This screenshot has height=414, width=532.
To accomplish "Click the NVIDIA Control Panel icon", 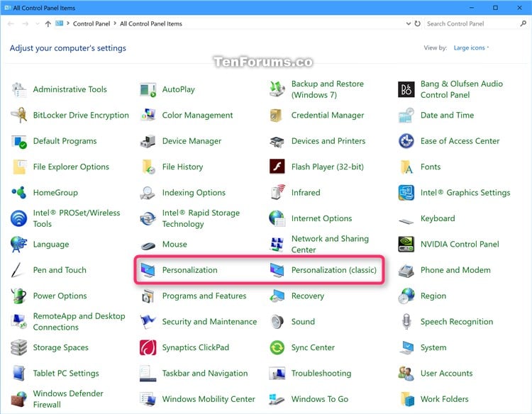I will click(406, 244).
